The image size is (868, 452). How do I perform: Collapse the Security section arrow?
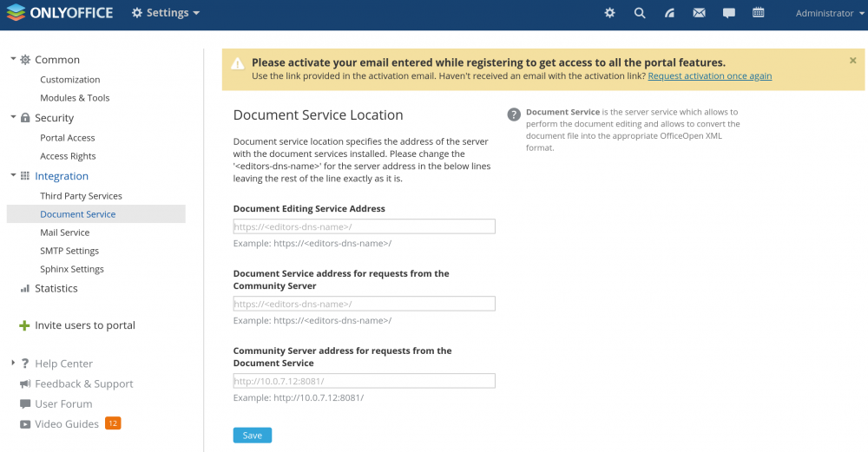click(x=13, y=117)
